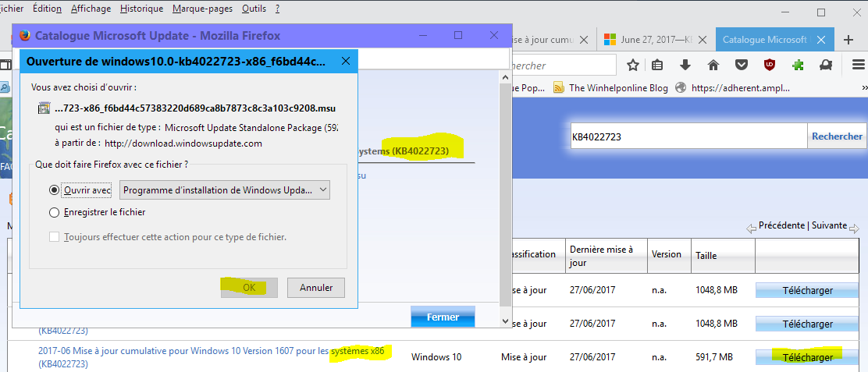Select the Ouvrir avec radio button

point(55,190)
